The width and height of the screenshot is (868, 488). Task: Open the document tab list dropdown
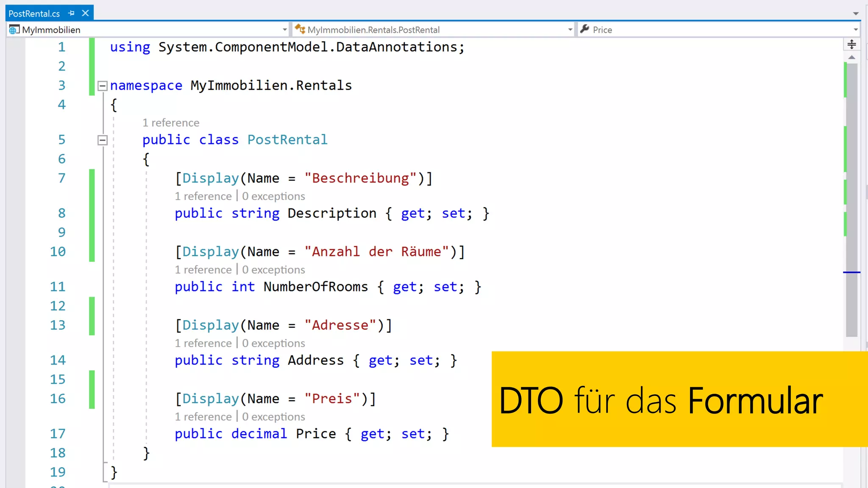856,14
